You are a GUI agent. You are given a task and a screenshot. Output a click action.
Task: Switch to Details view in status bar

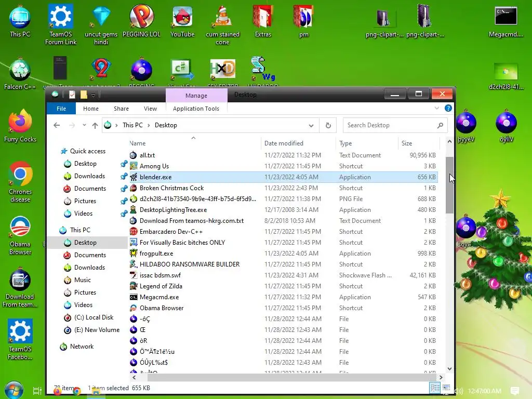point(435,388)
